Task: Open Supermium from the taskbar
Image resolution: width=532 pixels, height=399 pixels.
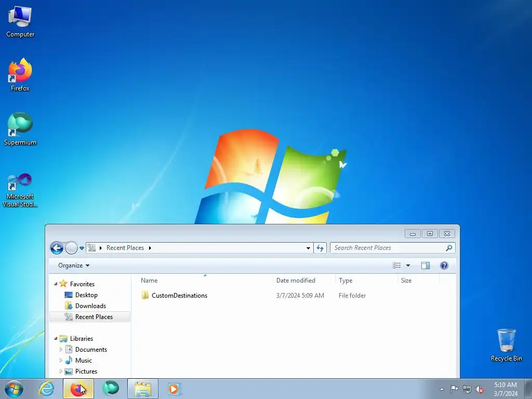Action: click(x=111, y=389)
